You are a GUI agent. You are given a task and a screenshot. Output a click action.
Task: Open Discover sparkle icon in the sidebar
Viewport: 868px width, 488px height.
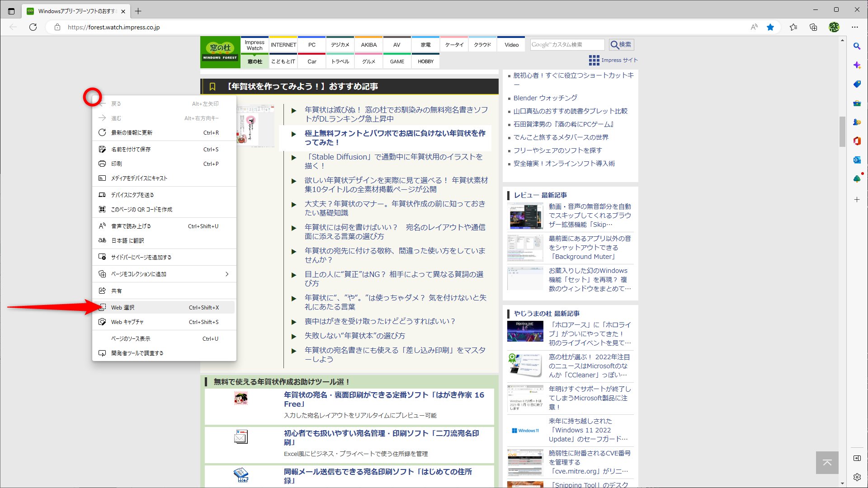coord(857,65)
